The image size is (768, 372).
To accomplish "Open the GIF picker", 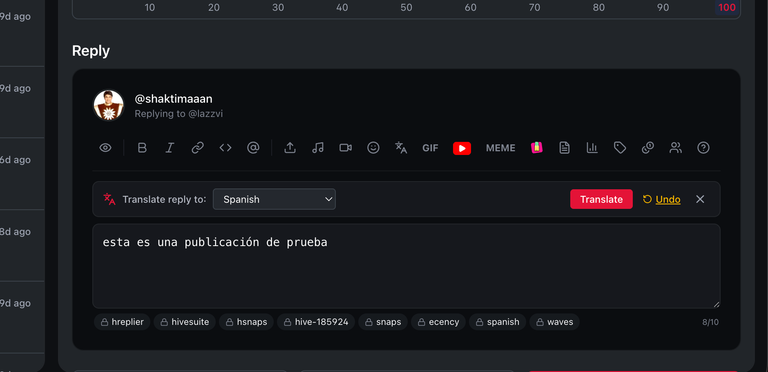I will [430, 148].
